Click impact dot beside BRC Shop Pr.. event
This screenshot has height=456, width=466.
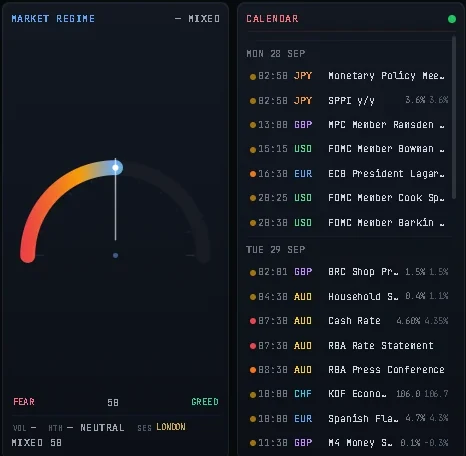[x=253, y=273]
